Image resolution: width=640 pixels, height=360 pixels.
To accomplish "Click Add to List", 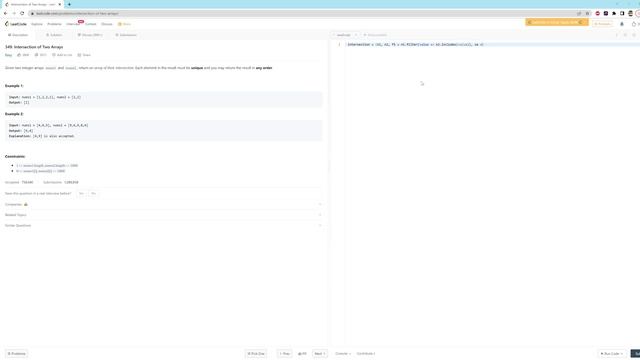I will point(62,55).
